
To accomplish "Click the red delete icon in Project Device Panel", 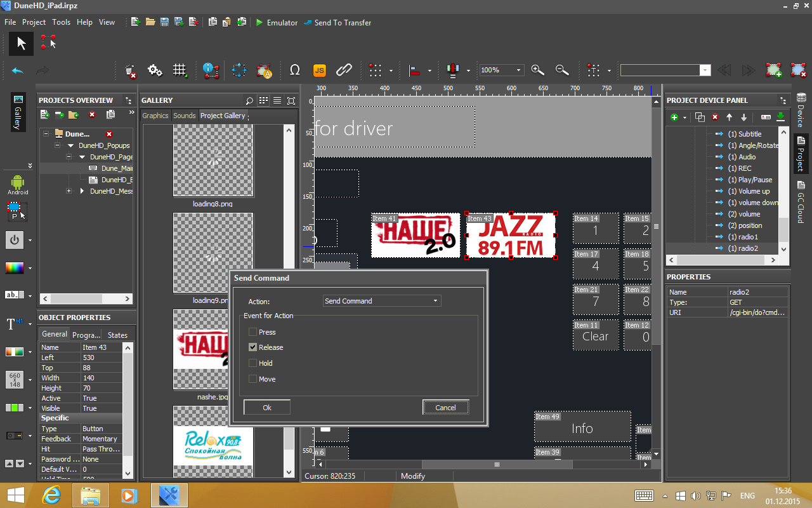I will (715, 117).
